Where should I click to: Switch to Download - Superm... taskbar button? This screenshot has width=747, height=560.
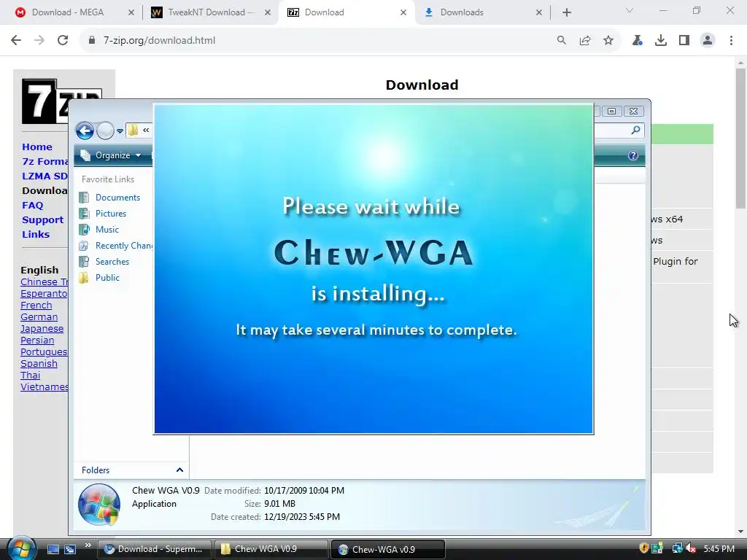pyautogui.click(x=155, y=549)
